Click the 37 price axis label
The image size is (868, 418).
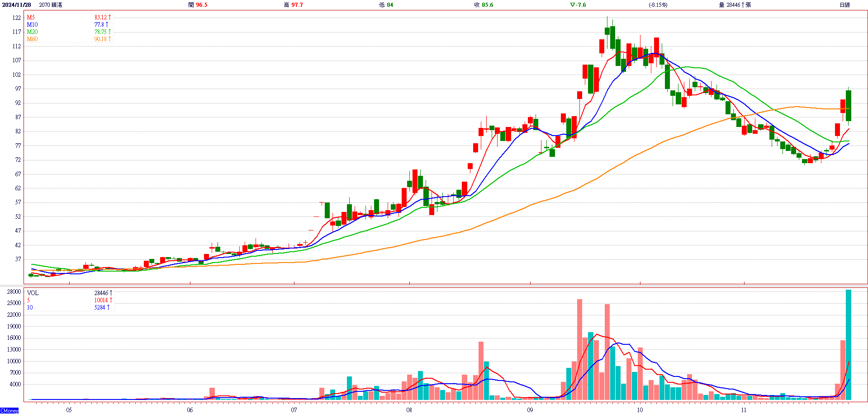[x=18, y=259]
